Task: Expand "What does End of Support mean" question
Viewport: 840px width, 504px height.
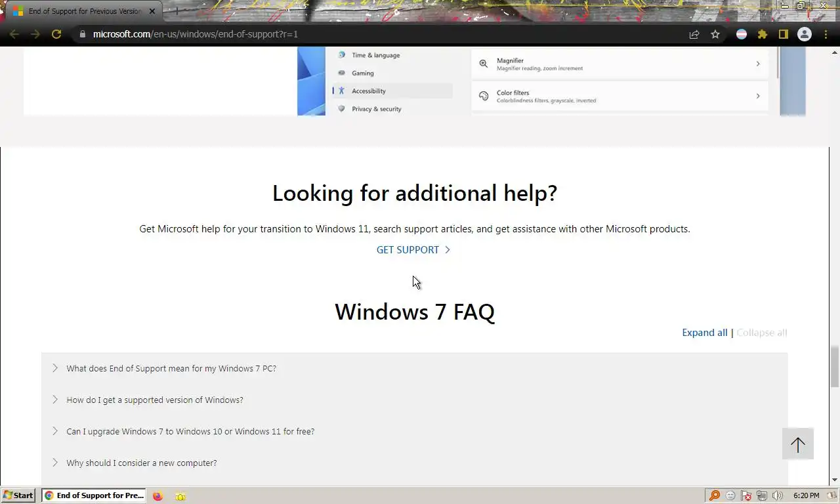Action: tap(414, 368)
